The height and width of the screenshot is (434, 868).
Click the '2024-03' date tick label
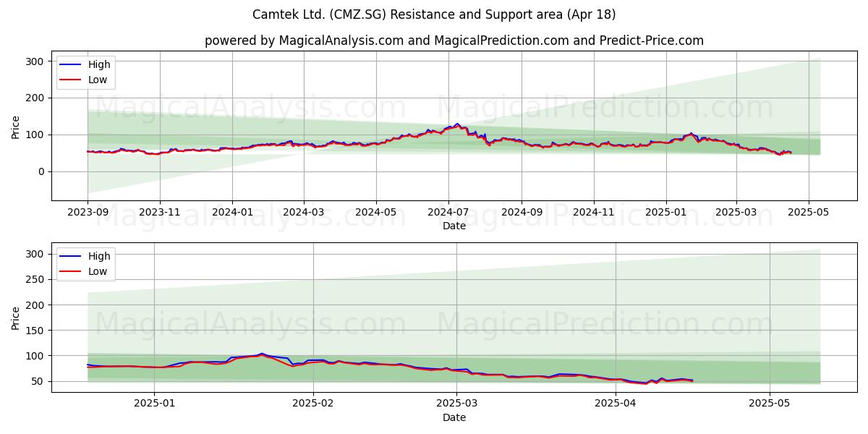click(303, 212)
